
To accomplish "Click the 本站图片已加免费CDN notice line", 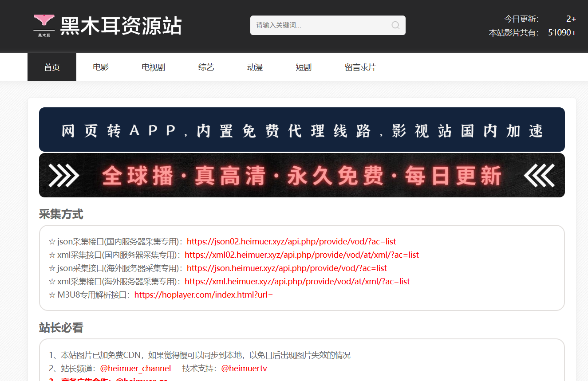I will [x=200, y=355].
